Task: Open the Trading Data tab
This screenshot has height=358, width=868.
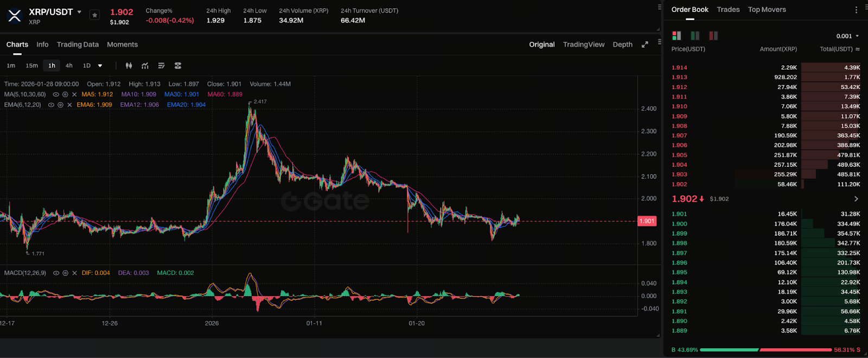Action: coord(78,45)
